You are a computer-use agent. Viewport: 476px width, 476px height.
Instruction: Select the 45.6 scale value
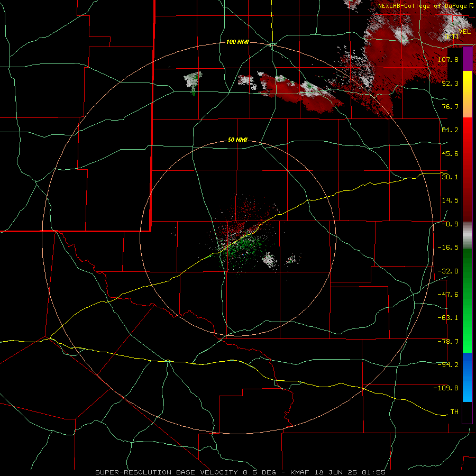click(450, 153)
